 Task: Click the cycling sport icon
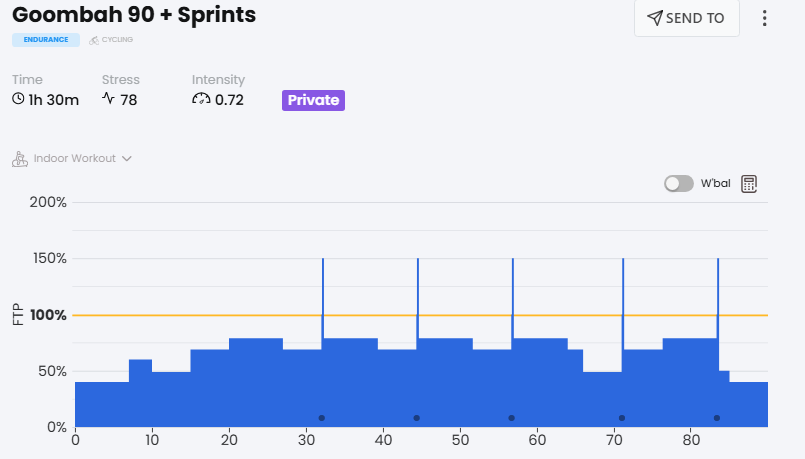(x=94, y=41)
